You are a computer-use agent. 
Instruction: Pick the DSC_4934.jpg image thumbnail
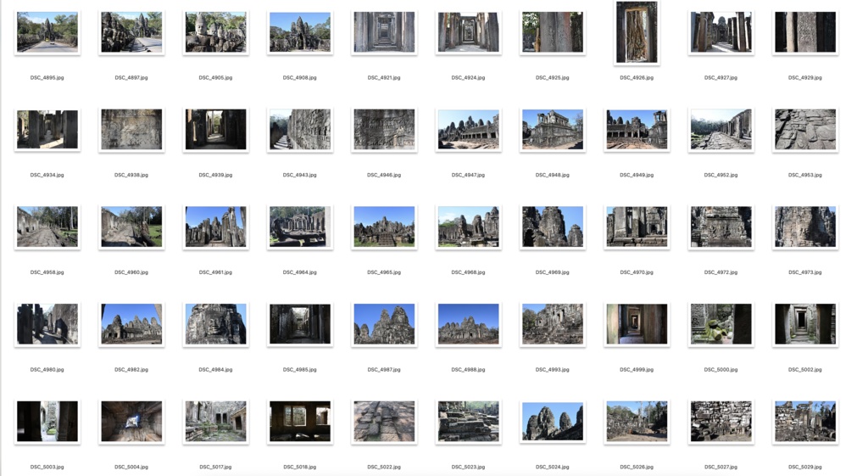pos(47,129)
